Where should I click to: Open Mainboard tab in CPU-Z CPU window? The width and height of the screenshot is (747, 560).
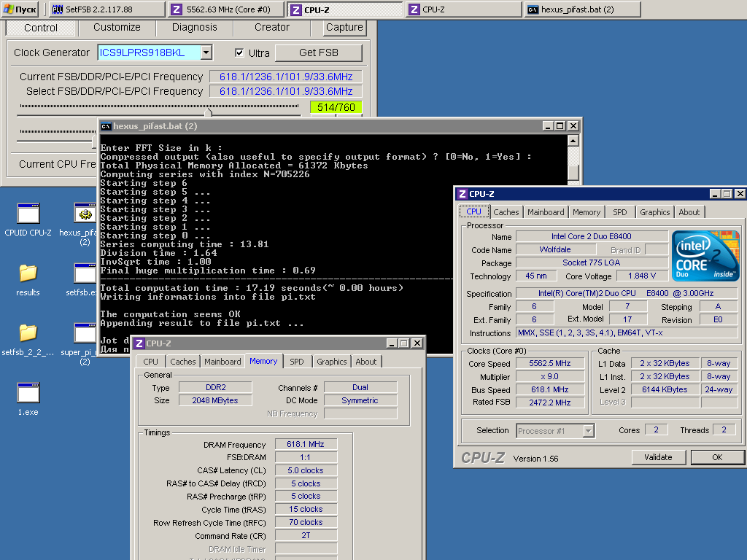pos(546,212)
